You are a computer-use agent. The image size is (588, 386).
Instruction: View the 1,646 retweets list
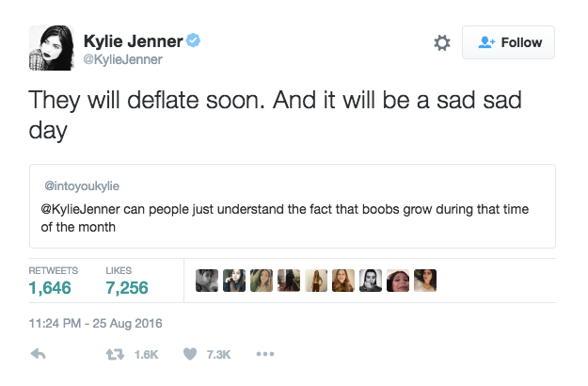(x=54, y=281)
